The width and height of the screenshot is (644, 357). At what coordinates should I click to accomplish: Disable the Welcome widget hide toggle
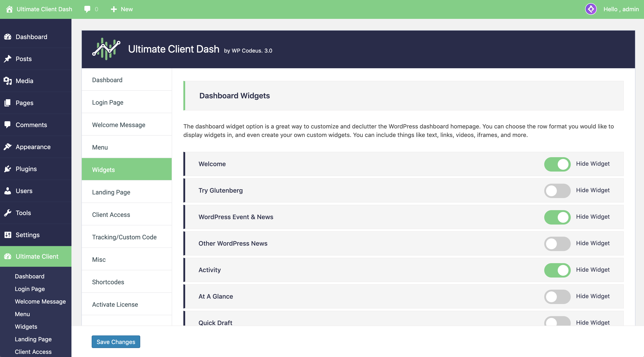(557, 164)
